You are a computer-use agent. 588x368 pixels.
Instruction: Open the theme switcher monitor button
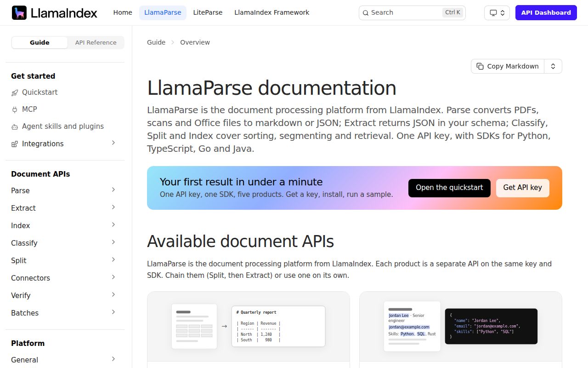[x=497, y=13]
